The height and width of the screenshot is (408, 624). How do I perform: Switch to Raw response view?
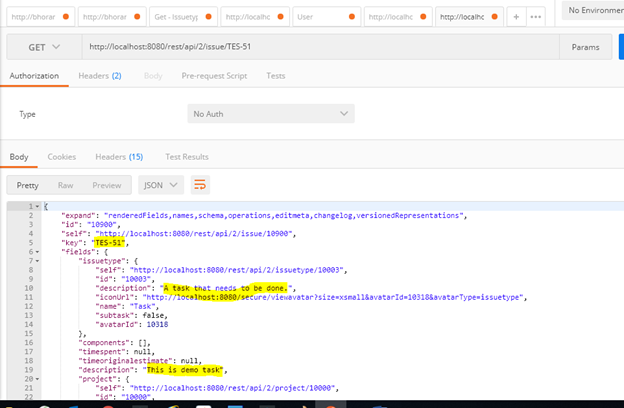(x=65, y=185)
